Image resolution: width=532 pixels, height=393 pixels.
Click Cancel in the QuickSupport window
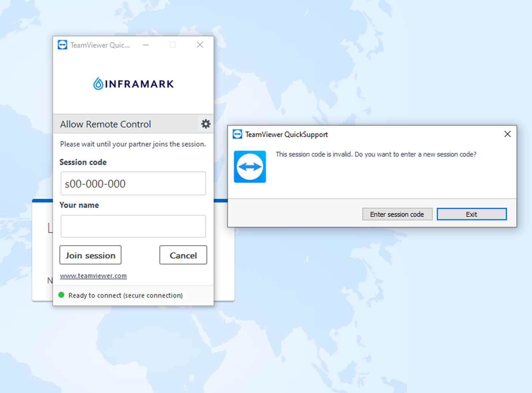point(183,255)
